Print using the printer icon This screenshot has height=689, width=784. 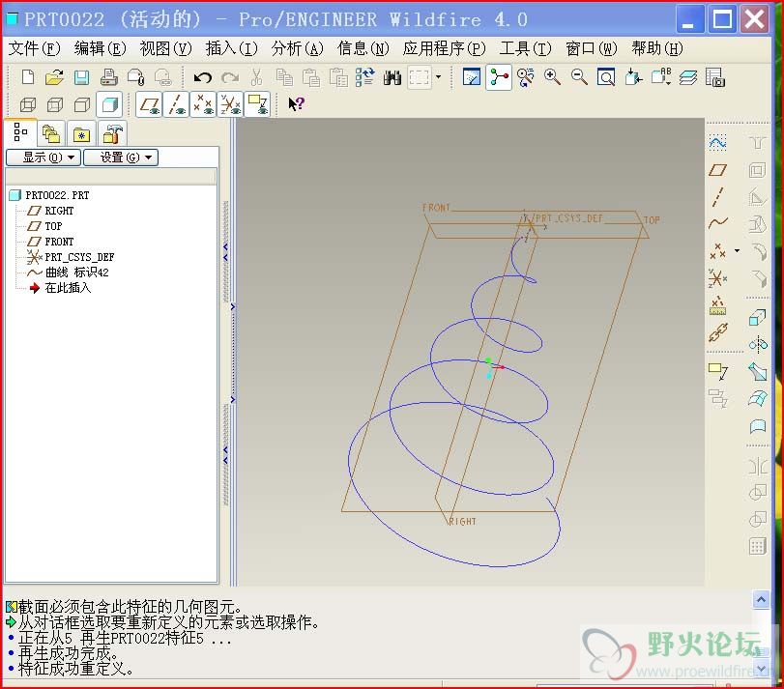pyautogui.click(x=108, y=77)
